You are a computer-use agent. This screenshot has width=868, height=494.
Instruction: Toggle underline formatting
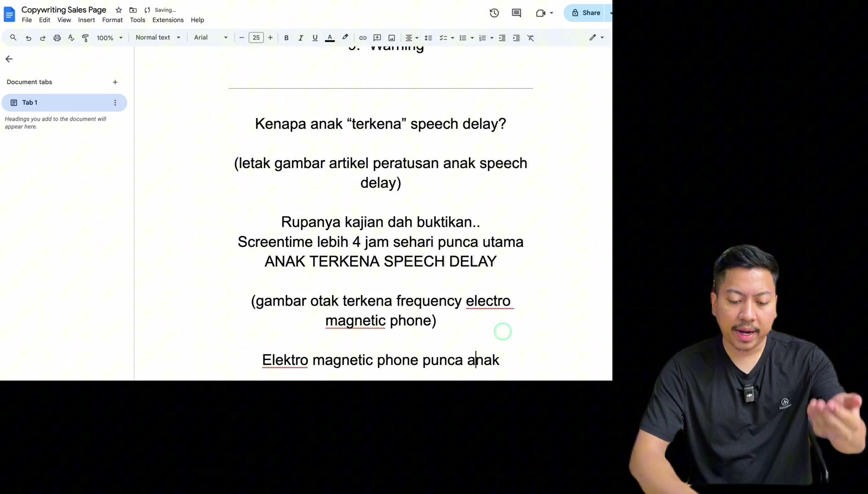pyautogui.click(x=315, y=38)
